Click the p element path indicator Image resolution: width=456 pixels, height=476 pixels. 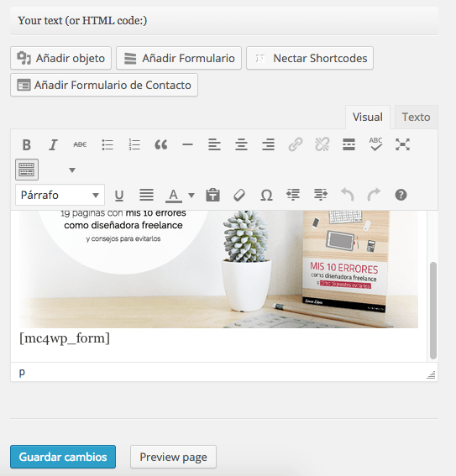[22, 372]
